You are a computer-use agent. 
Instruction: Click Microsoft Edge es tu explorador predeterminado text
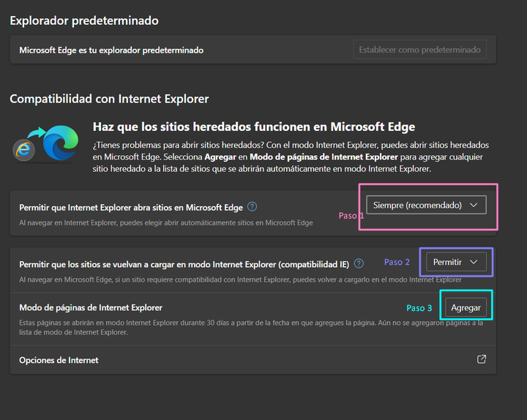tap(111, 50)
